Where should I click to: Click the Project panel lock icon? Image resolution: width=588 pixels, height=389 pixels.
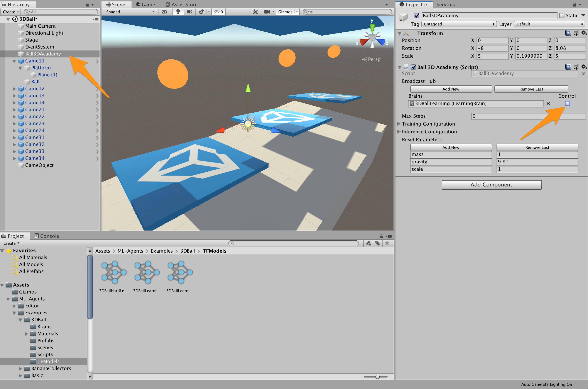pyautogui.click(x=381, y=236)
